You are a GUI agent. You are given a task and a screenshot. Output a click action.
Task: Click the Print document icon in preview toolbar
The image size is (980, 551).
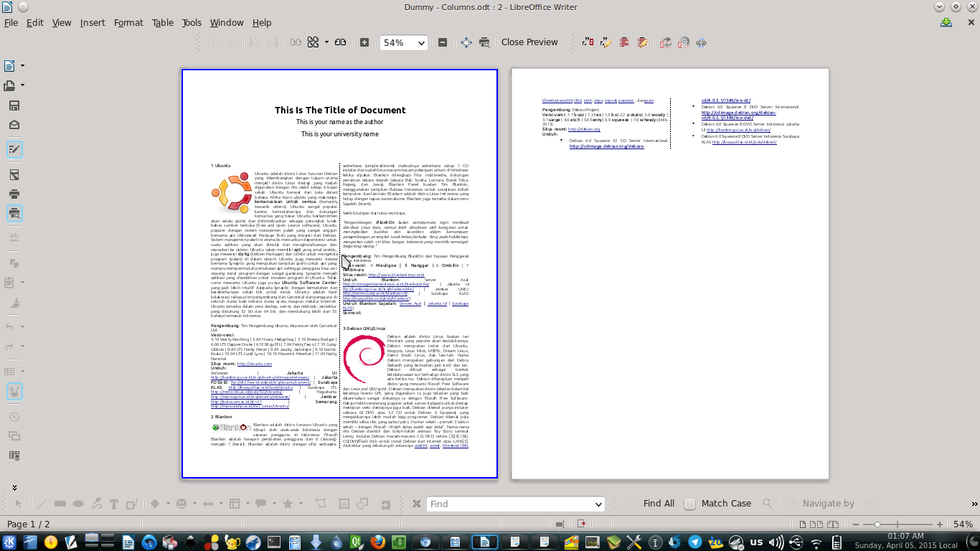coord(485,42)
